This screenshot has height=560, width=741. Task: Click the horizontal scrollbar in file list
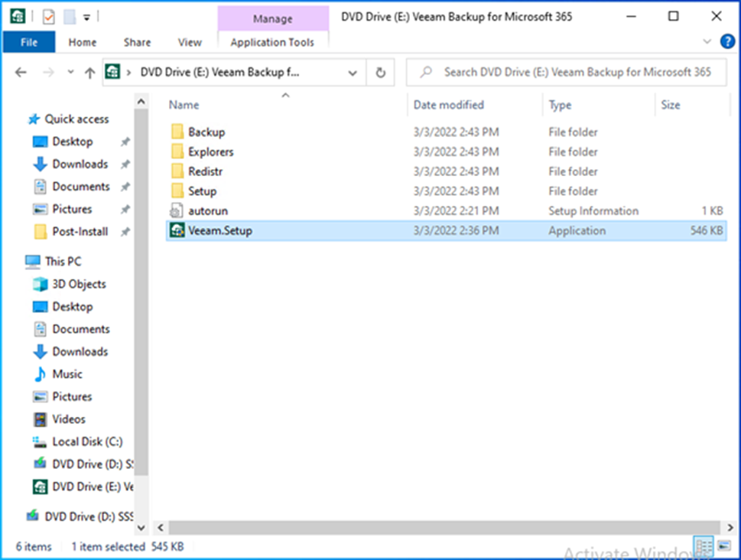pos(436,528)
